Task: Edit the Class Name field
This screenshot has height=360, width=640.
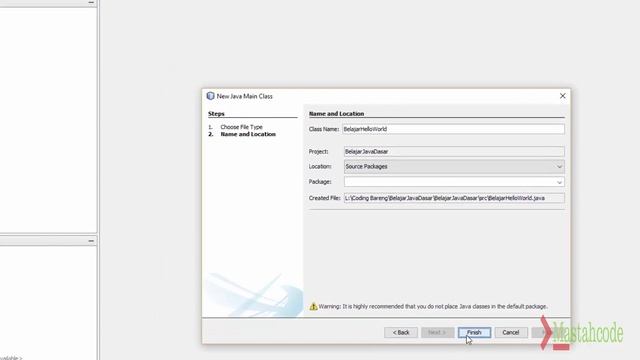Action: pyautogui.click(x=453, y=129)
